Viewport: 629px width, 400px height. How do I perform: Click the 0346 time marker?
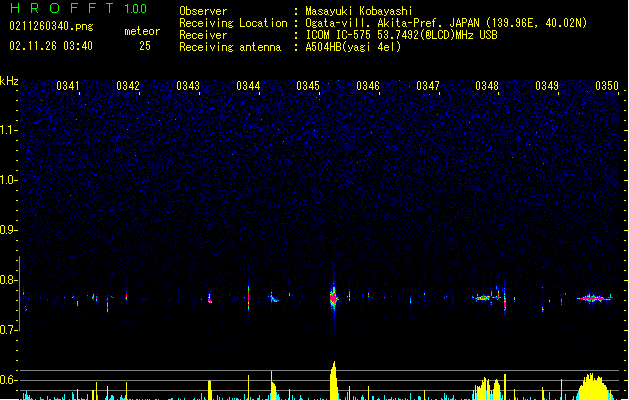(x=368, y=86)
